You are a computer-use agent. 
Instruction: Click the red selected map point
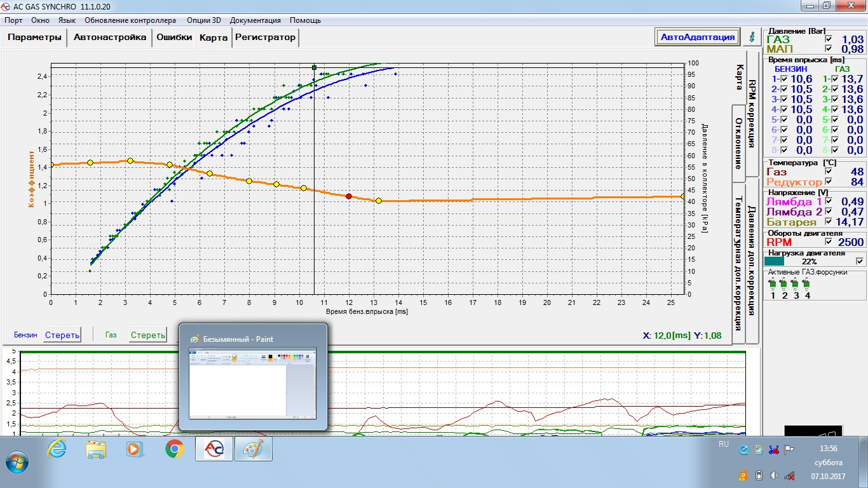coord(349,196)
